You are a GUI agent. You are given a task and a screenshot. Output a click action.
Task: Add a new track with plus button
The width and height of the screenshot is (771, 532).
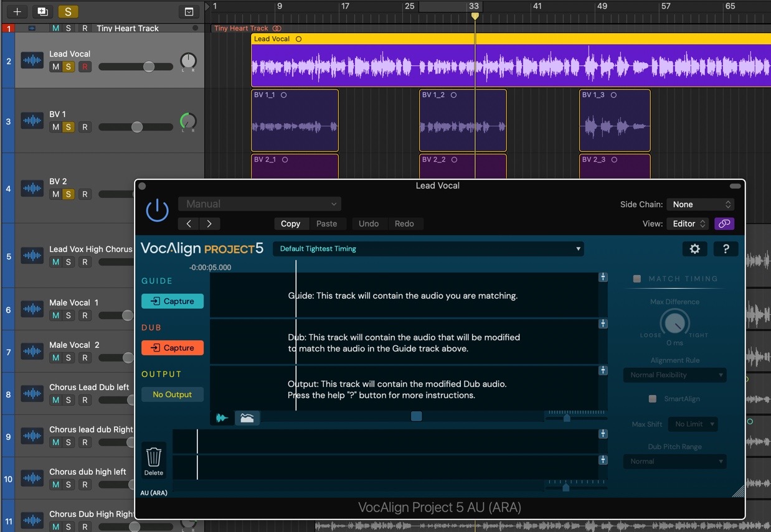[17, 11]
